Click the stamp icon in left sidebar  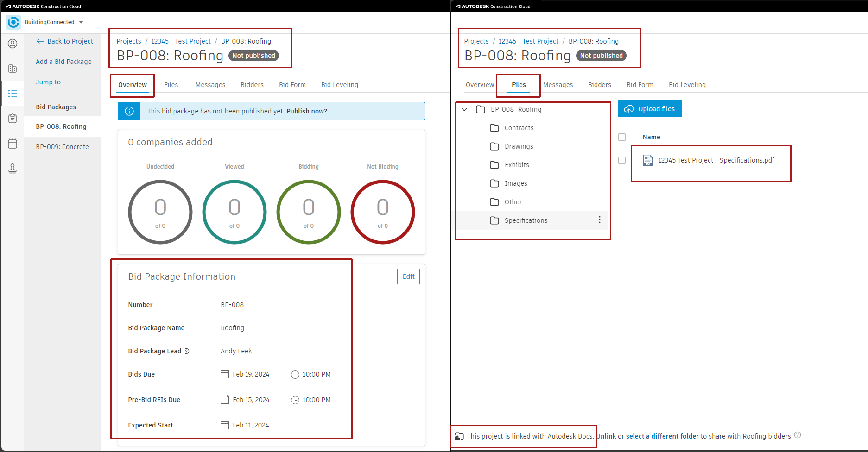pyautogui.click(x=13, y=169)
